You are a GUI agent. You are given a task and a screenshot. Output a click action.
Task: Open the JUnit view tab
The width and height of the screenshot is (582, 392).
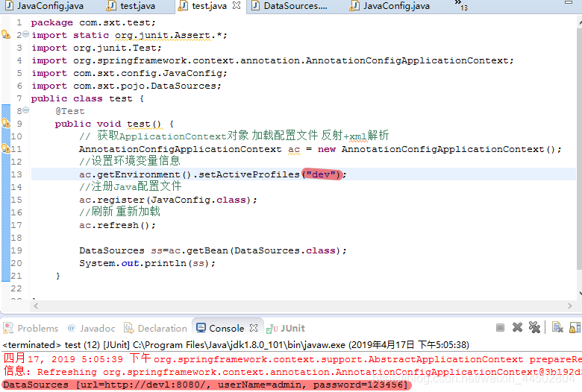286,328
